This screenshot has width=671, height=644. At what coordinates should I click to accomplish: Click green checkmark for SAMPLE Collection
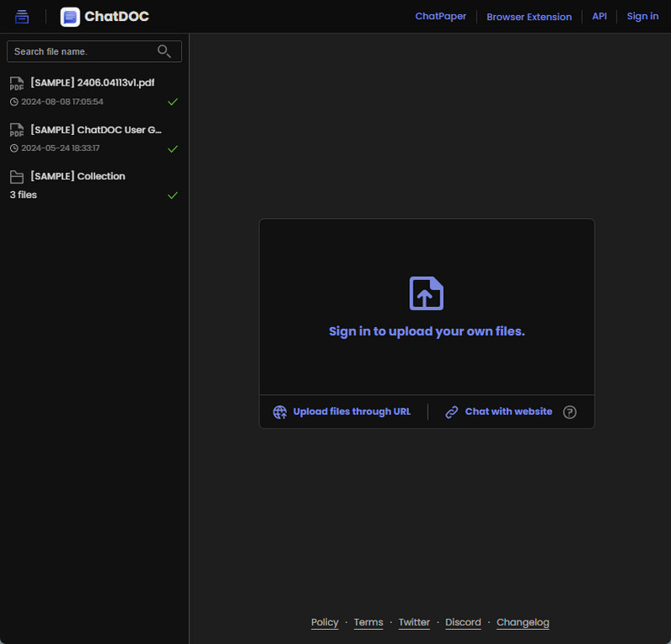click(x=173, y=195)
